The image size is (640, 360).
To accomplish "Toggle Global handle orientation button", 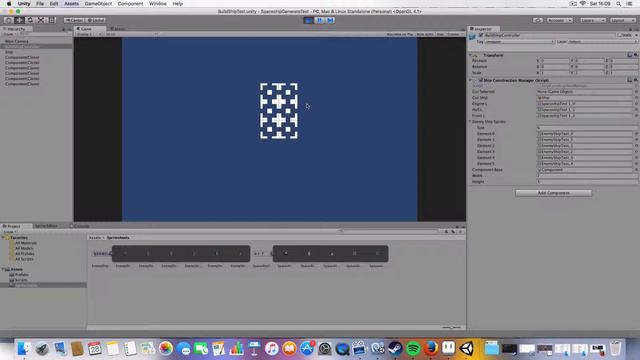I will tap(96, 20).
